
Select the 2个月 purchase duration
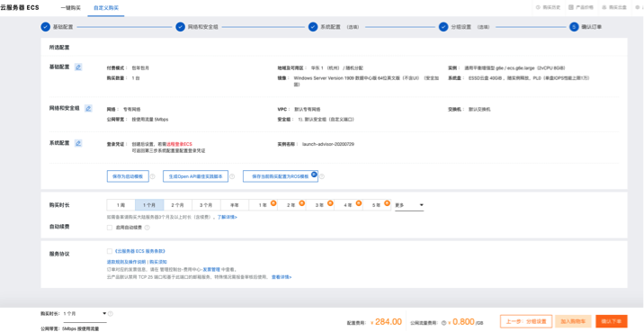pos(178,205)
